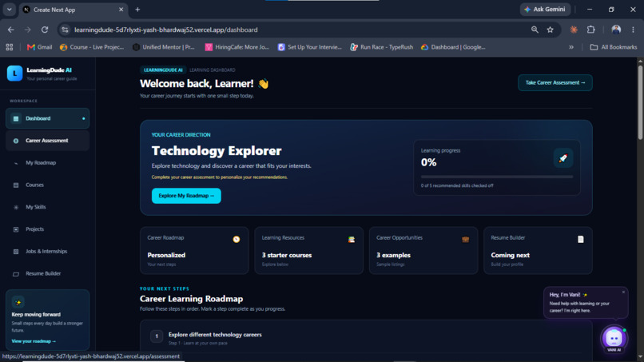Open the Career Roadmap Personalized card
This screenshot has height=362, width=644.
pyautogui.click(x=194, y=251)
